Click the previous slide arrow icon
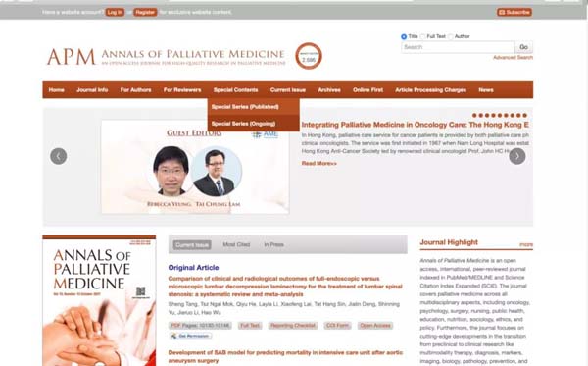Image resolution: width=588 pixels, height=366 pixels. click(59, 156)
